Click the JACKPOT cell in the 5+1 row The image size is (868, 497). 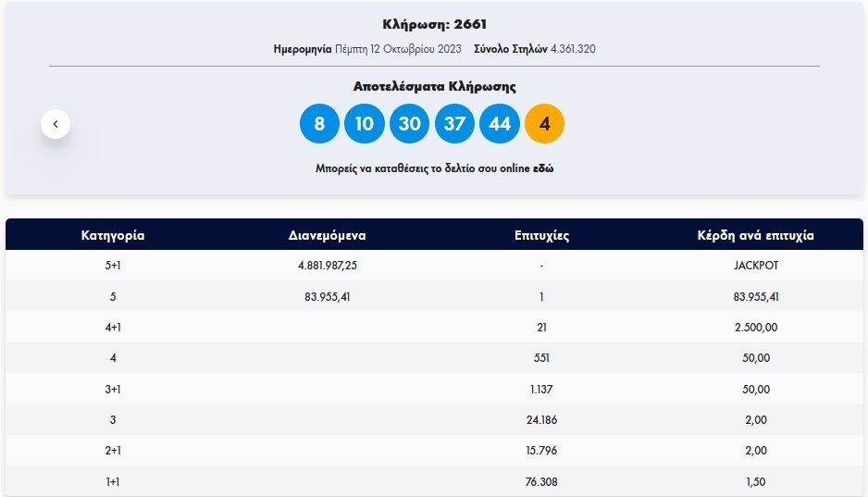coord(755,266)
